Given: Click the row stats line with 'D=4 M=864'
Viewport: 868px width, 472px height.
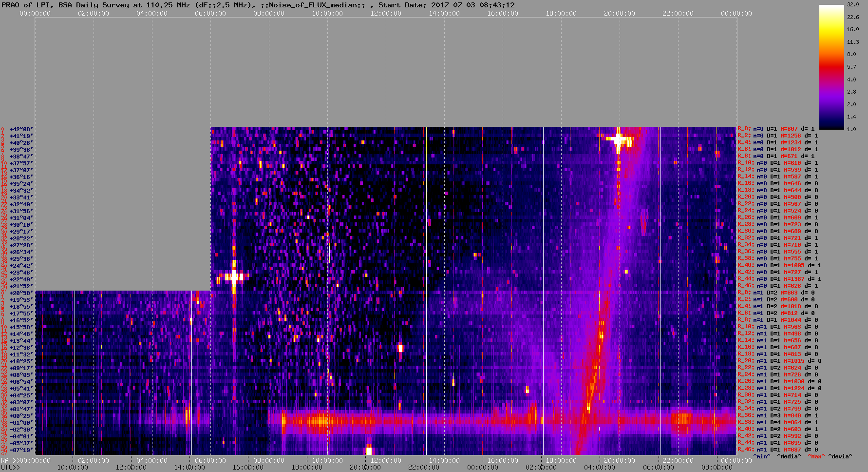Looking at the screenshot, I should click(x=778, y=422).
